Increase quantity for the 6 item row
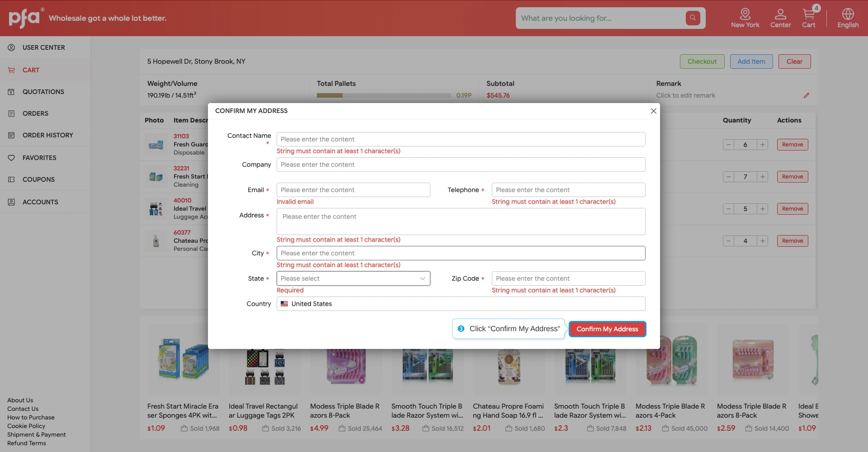This screenshot has width=868, height=452. pos(763,145)
